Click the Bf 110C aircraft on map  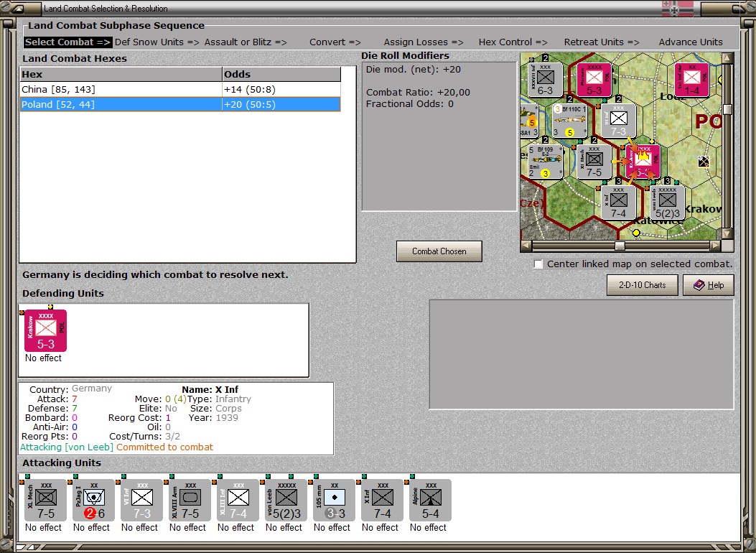569,121
